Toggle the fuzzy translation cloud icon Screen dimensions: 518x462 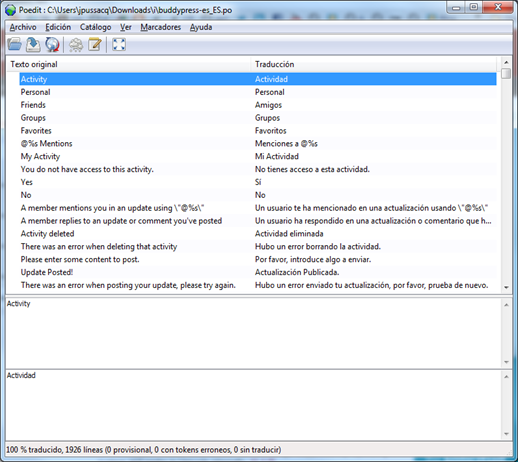click(x=76, y=45)
